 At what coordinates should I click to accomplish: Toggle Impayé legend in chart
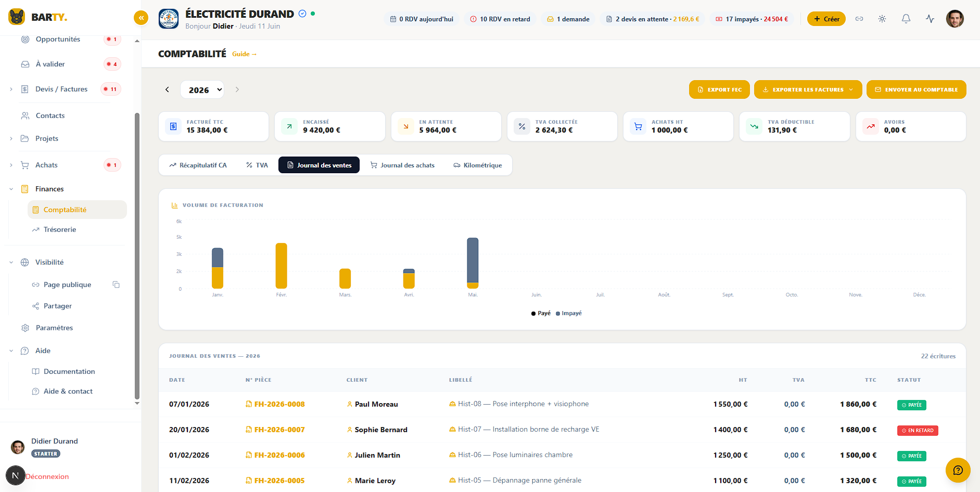coord(569,313)
